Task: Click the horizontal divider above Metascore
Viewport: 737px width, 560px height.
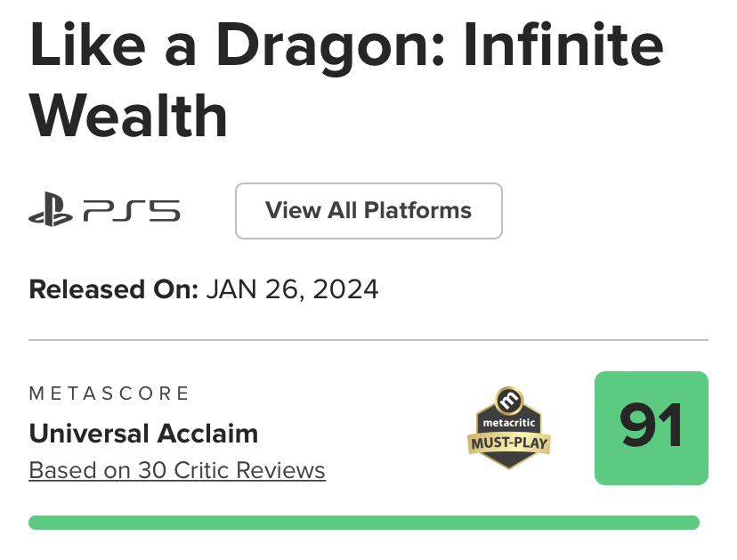Action: [x=368, y=340]
